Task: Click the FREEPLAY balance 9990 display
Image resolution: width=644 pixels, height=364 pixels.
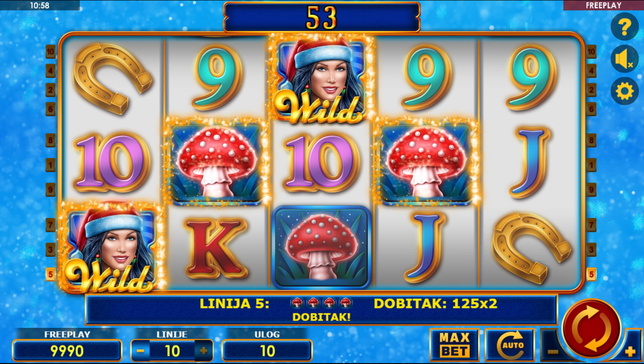Action: coord(67,351)
